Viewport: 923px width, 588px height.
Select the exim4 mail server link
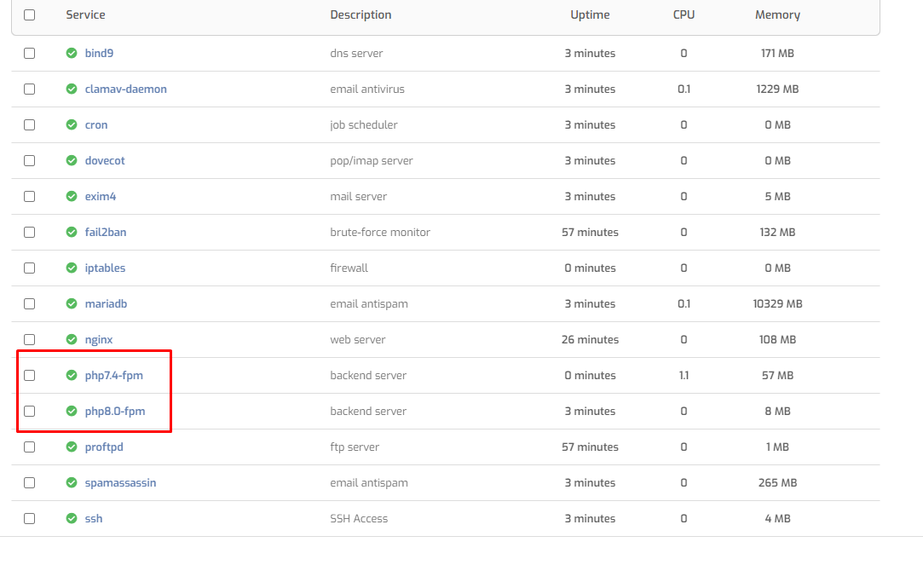100,196
